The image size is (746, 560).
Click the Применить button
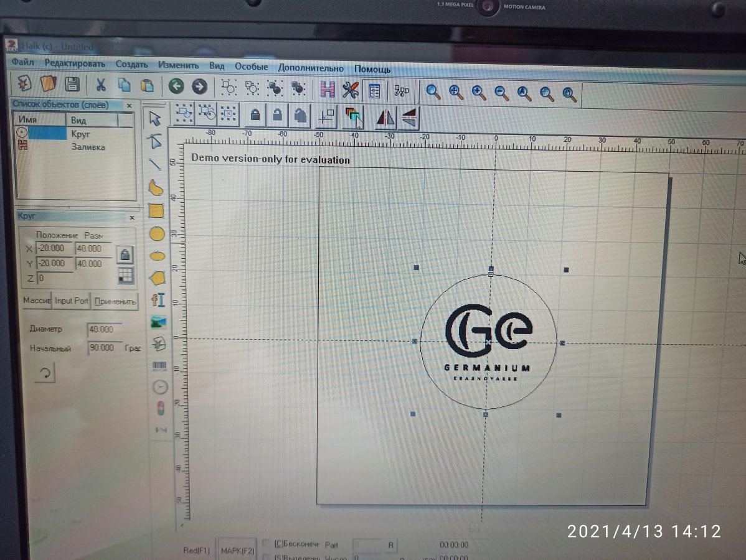pyautogui.click(x=115, y=302)
